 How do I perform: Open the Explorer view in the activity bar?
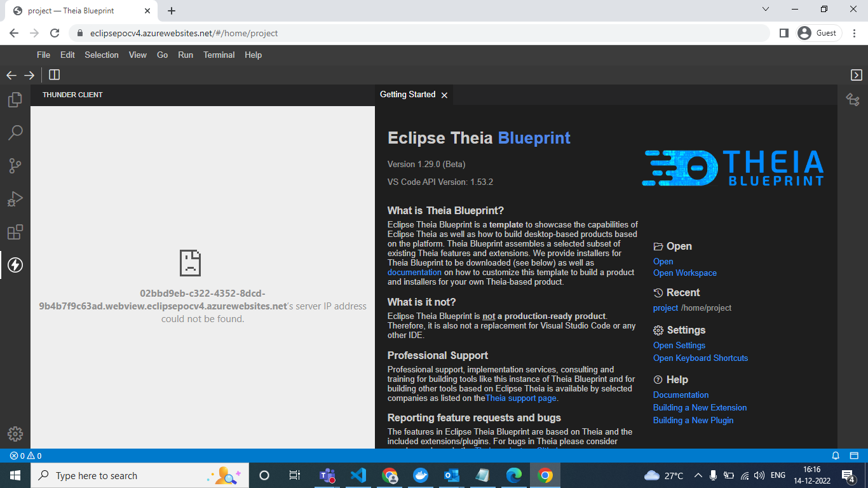point(16,100)
